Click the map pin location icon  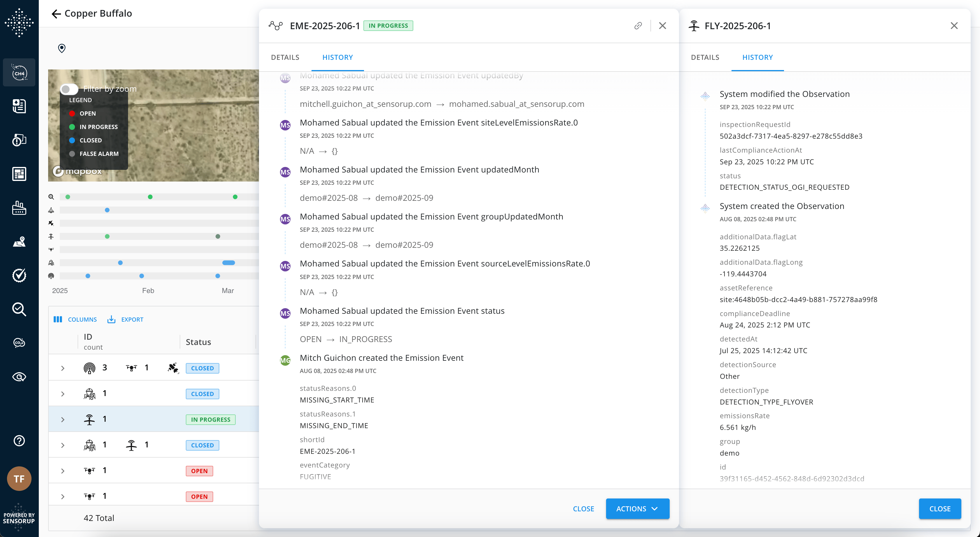[62, 48]
